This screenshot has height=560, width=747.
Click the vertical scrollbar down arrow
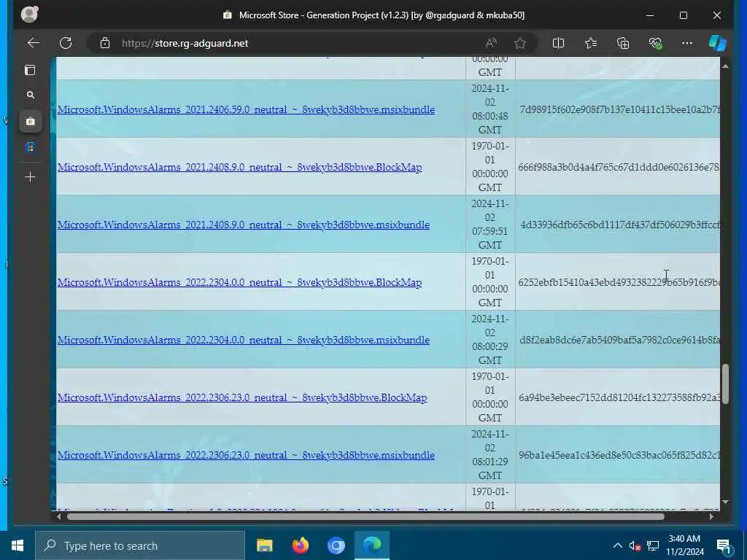pyautogui.click(x=725, y=502)
